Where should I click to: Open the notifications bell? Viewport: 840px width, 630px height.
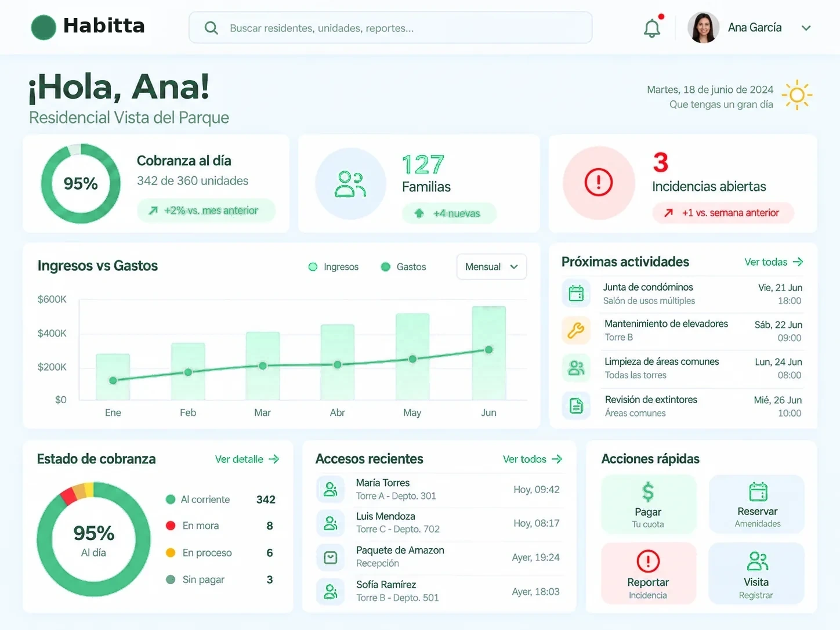point(652,28)
